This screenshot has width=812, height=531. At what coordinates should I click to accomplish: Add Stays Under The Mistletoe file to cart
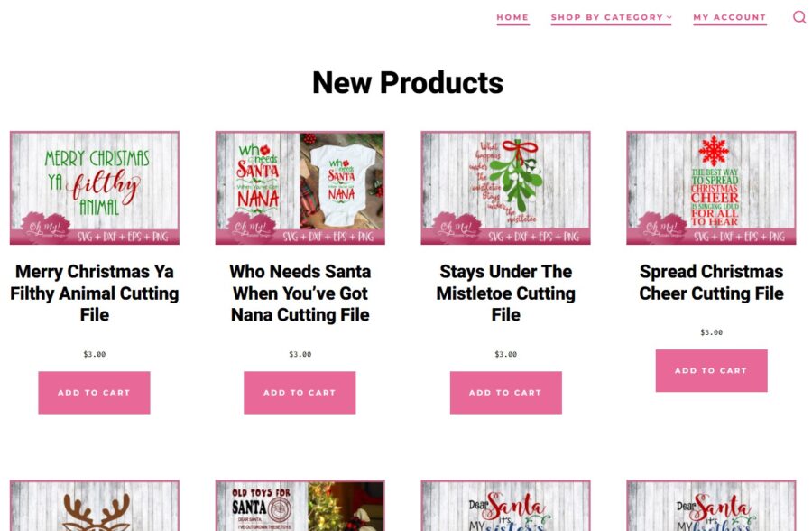[x=505, y=393]
